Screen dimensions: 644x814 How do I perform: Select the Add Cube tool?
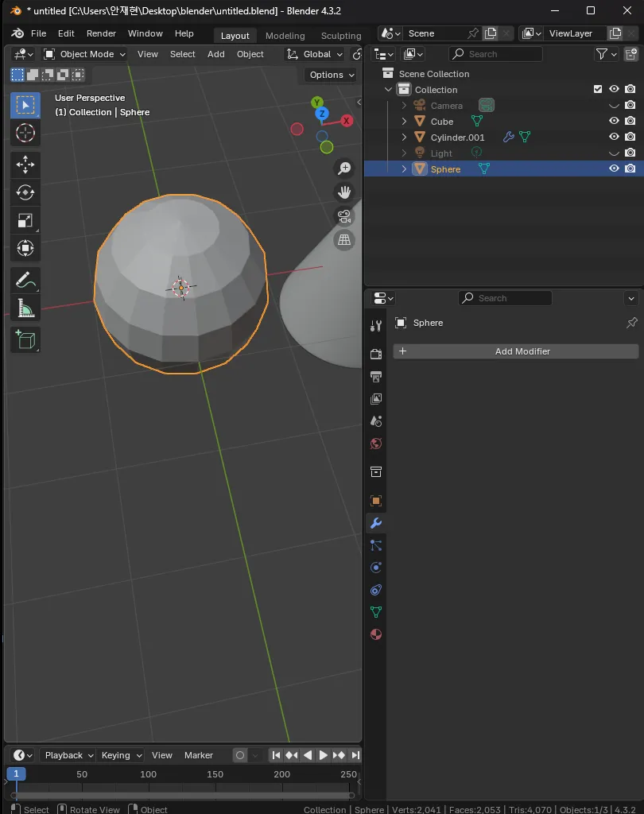point(25,340)
